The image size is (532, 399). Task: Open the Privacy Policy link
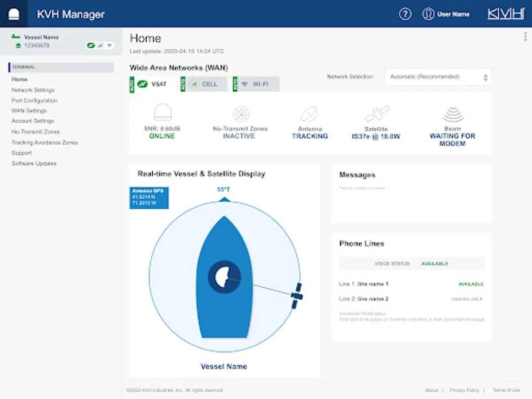pyautogui.click(x=464, y=390)
